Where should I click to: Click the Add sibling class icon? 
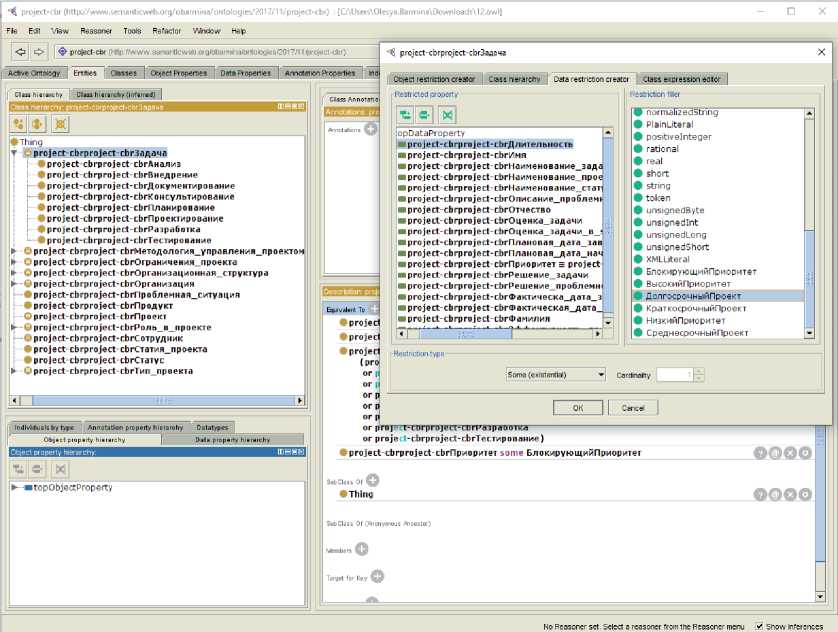(39, 124)
